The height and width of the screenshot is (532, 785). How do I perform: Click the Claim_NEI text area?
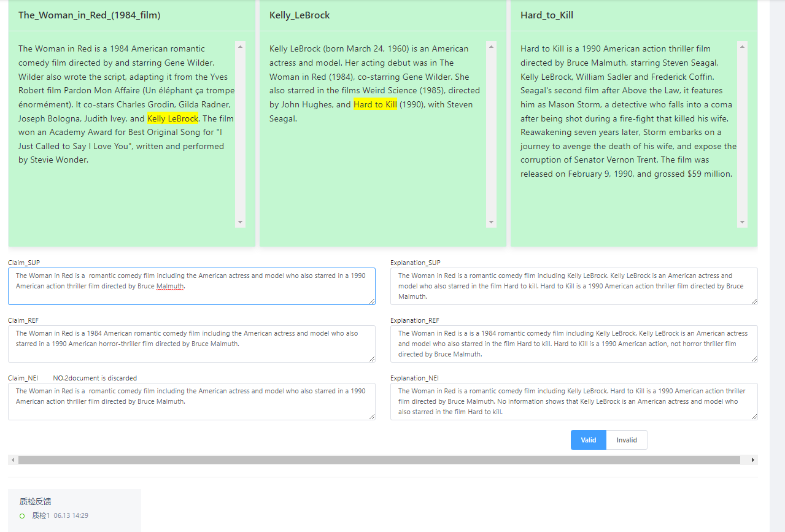click(191, 401)
